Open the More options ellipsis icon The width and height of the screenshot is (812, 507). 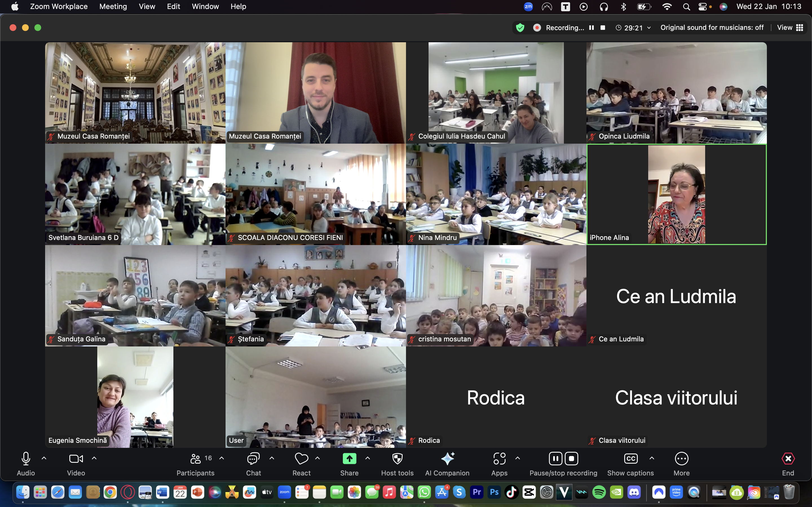pos(681,459)
